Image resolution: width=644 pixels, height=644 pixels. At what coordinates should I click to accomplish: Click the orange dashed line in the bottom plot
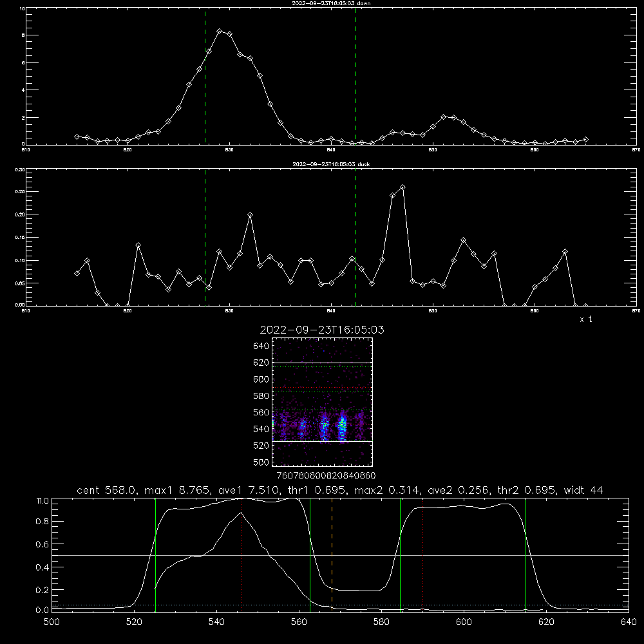(332, 554)
